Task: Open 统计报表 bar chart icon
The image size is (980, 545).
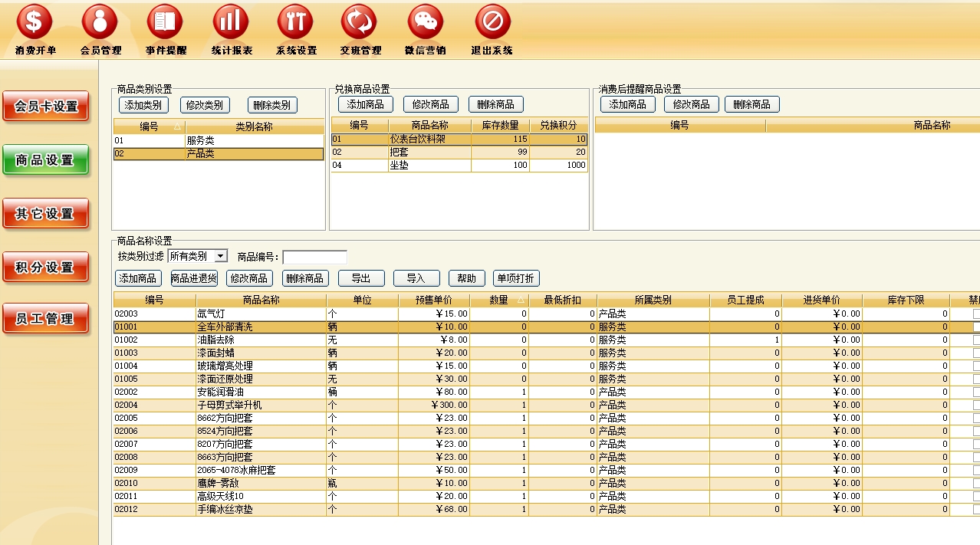Action: [x=231, y=22]
